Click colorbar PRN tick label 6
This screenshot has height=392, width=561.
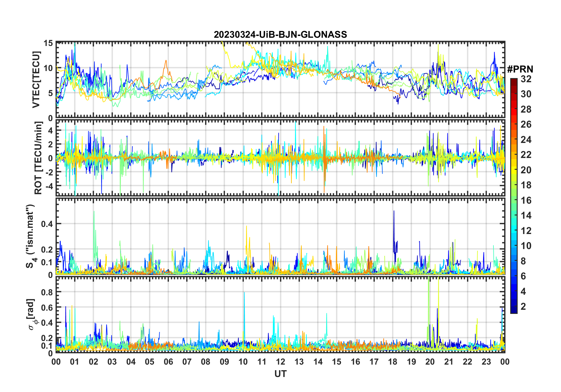(523, 276)
